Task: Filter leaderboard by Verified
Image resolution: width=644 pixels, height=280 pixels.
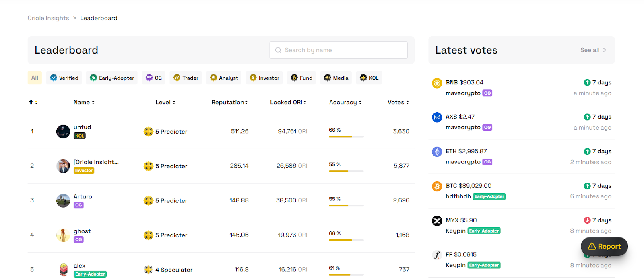Action: pyautogui.click(x=64, y=78)
